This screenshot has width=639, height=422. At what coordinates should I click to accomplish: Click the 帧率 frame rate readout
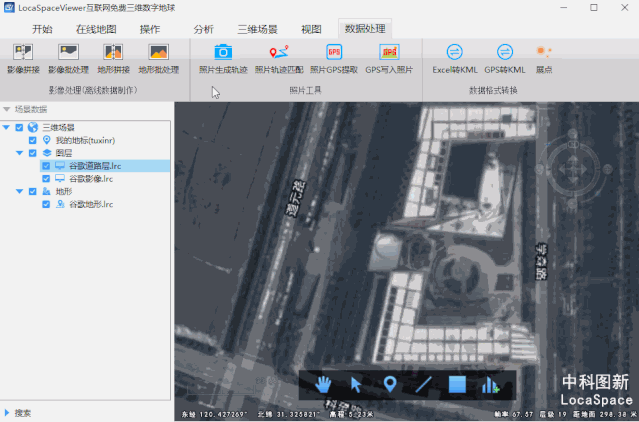pyautogui.click(x=514, y=415)
